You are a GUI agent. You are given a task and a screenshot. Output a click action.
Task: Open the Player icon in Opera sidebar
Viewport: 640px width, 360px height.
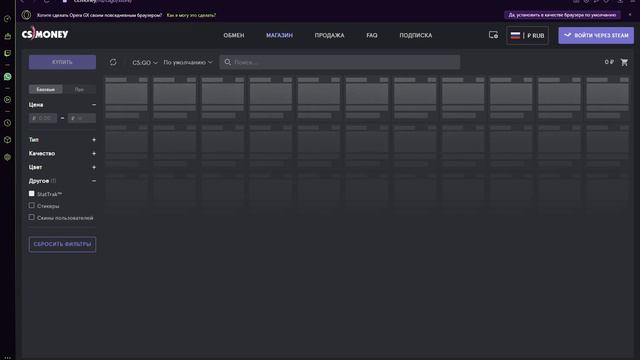click(7, 100)
